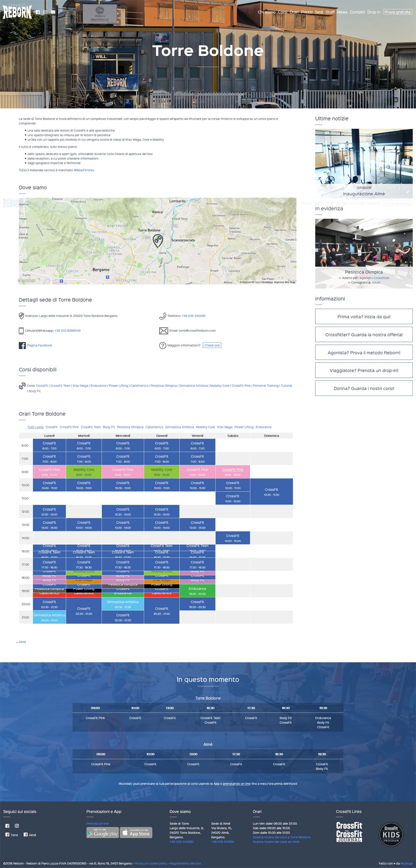Image resolution: width=416 pixels, height=868 pixels.
Task: Click the footer Instagram icon under Seguici sui socials
Action: pyautogui.click(x=17, y=826)
